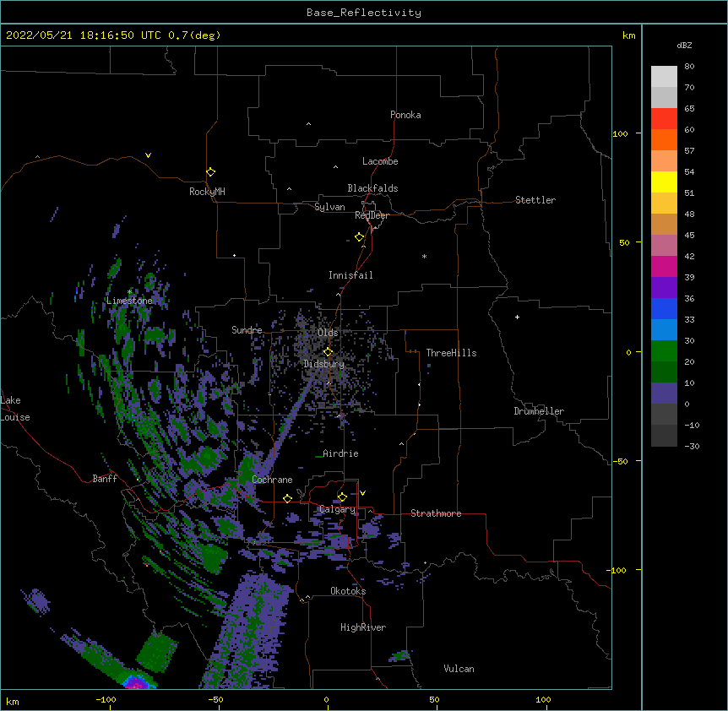The image size is (728, 711).
Task: Click the Lacombe city label
Action: tap(380, 161)
